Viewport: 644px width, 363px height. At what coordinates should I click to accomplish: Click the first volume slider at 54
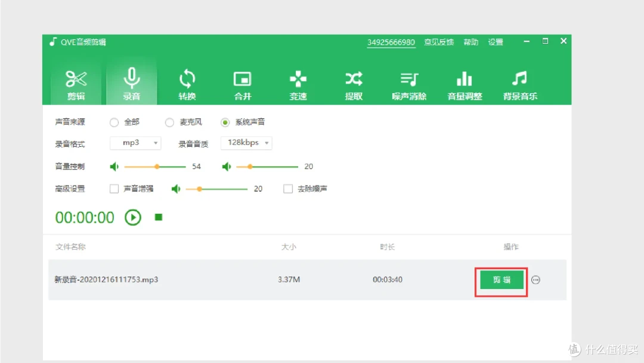[155, 167]
